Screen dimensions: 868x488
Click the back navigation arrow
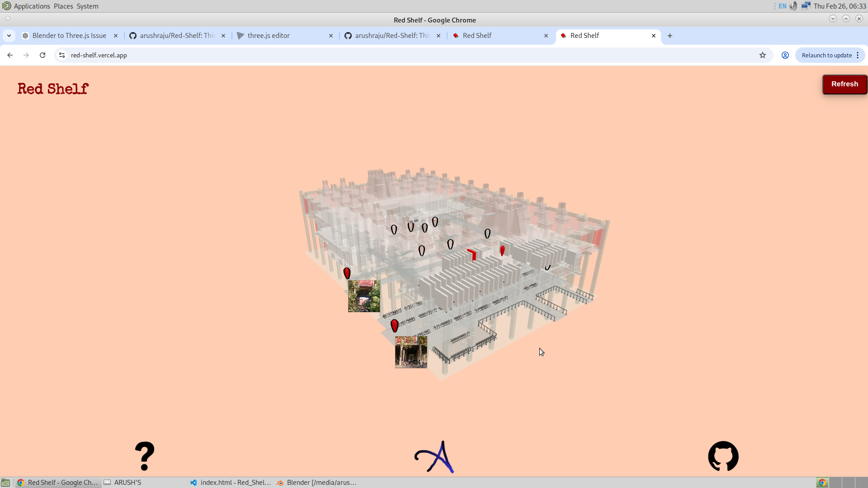(10, 55)
